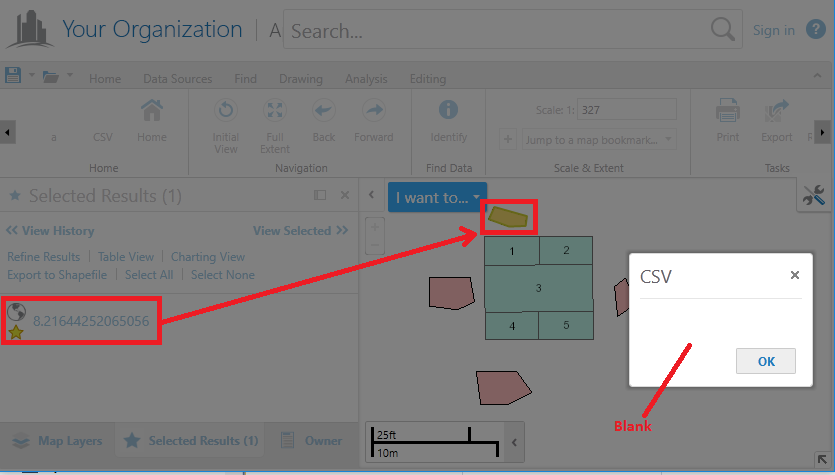Select result 8.21644252065056
This screenshot has width=835, height=475.
click(91, 321)
